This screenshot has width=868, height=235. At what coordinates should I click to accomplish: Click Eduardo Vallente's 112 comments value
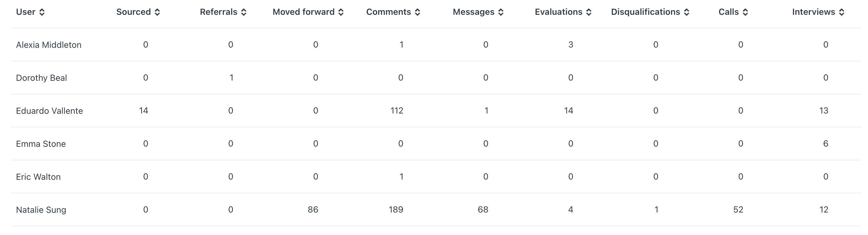[x=396, y=111]
